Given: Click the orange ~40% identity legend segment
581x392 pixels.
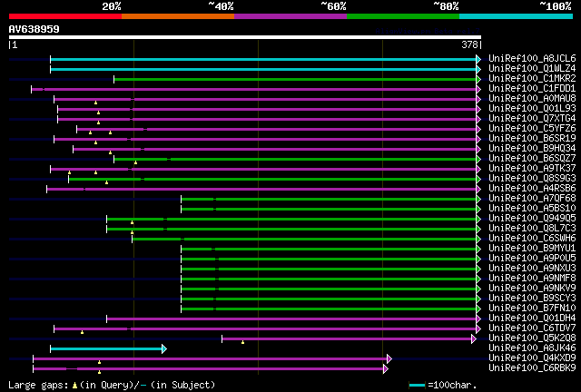Looking at the screenshot, I should (x=178, y=16).
